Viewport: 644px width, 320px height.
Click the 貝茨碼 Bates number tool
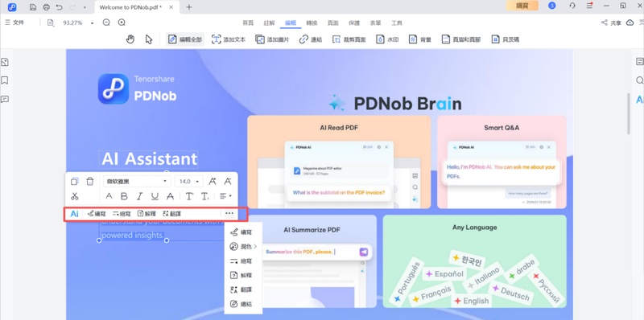coord(506,39)
